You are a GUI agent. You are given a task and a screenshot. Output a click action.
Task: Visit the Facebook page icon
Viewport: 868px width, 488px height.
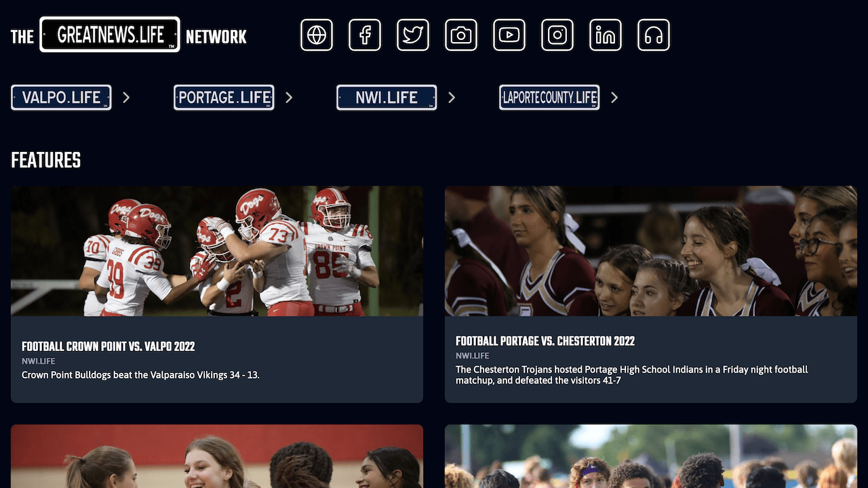tap(365, 35)
